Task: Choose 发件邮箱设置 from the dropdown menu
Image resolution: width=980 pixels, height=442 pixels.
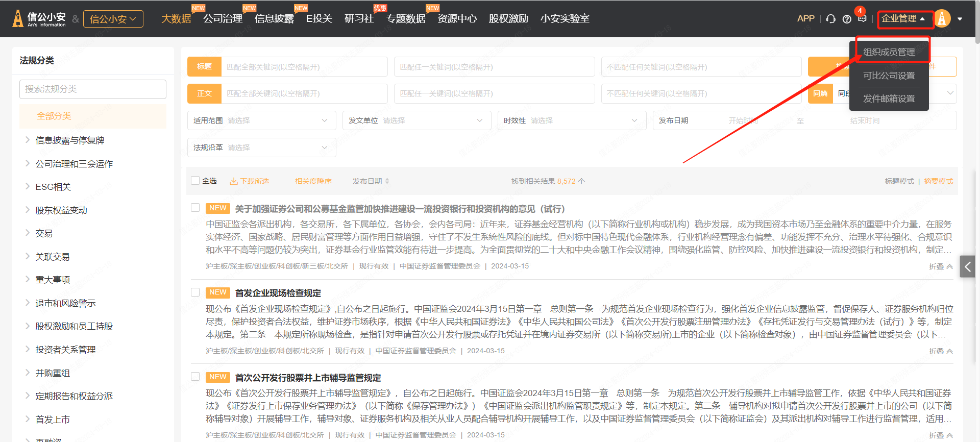Action: click(x=889, y=99)
